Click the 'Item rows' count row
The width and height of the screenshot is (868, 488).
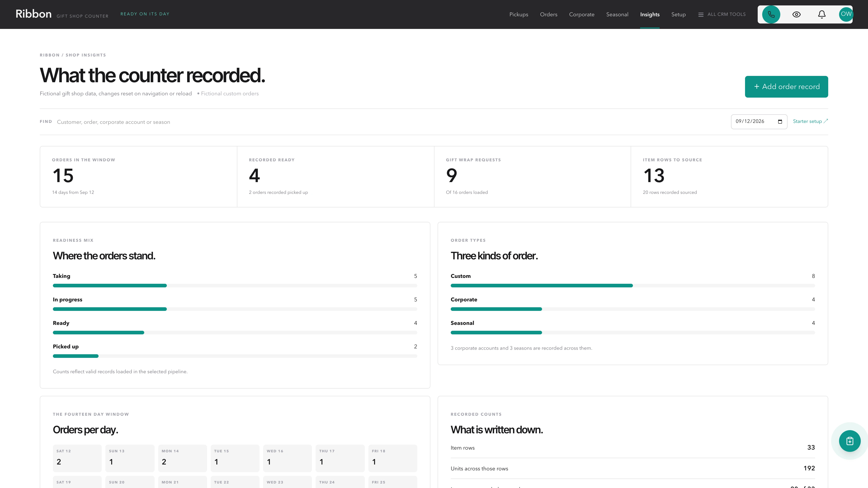[x=632, y=448]
